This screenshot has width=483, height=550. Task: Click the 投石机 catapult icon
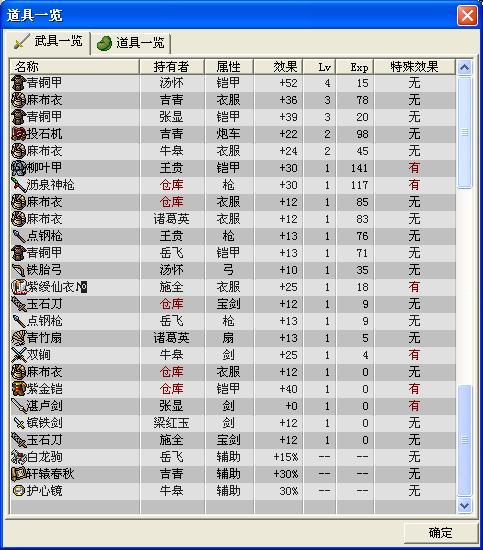19,134
